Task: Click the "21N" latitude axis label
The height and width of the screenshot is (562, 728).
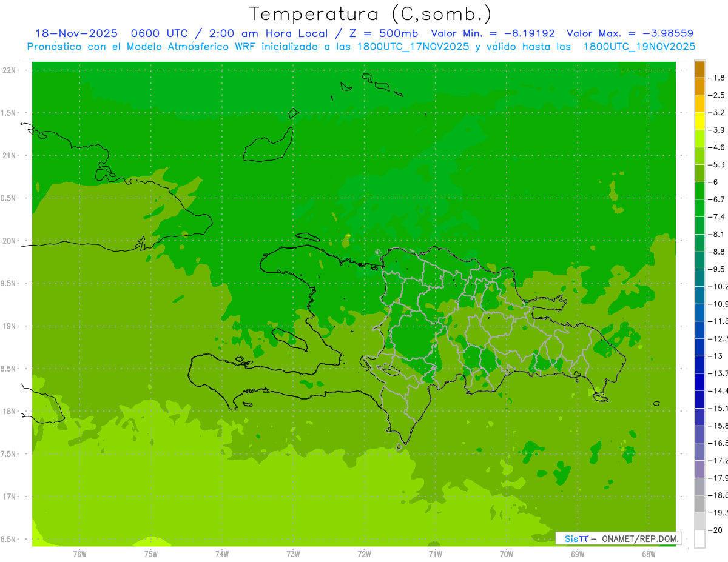Action: tap(10, 155)
